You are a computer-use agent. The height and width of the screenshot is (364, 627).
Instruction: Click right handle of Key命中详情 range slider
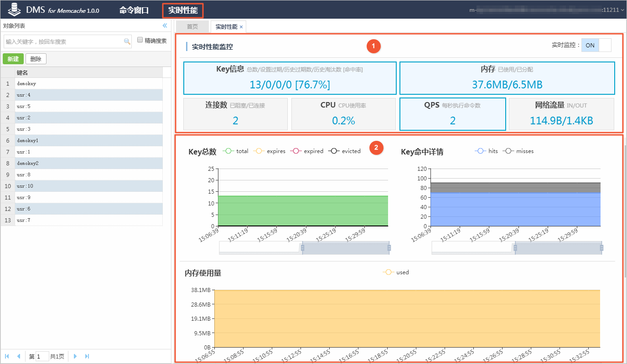tap(601, 248)
